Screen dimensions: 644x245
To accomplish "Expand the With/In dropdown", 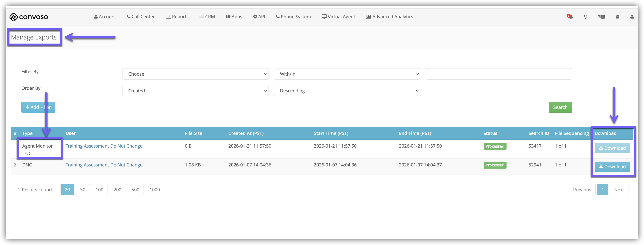I will point(347,74).
